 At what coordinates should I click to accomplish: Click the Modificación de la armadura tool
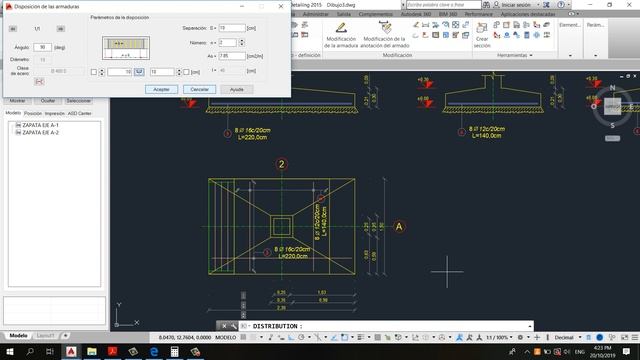pyautogui.click(x=341, y=36)
